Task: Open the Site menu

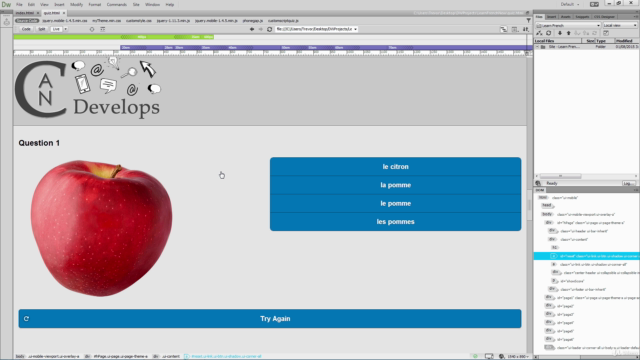Action: (136, 4)
